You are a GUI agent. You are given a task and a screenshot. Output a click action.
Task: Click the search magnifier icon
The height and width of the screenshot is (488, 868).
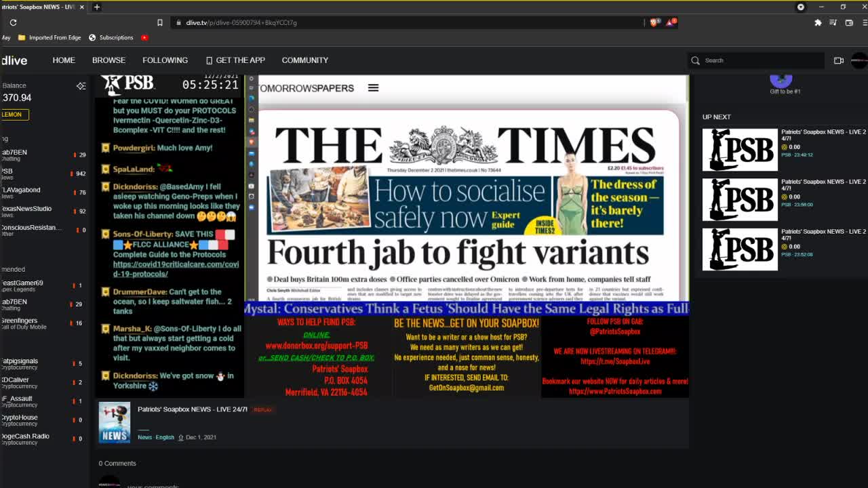click(x=695, y=60)
